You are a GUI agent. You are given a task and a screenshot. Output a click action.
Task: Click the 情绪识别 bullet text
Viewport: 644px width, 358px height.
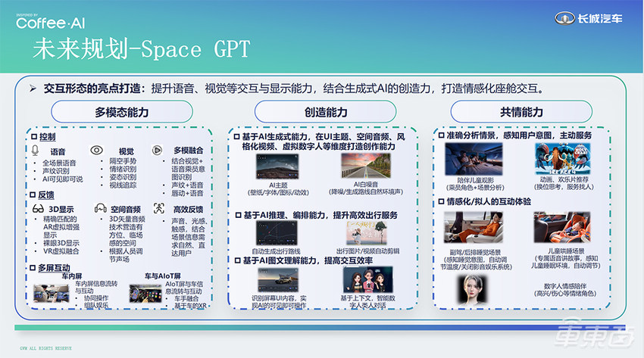coord(123,169)
